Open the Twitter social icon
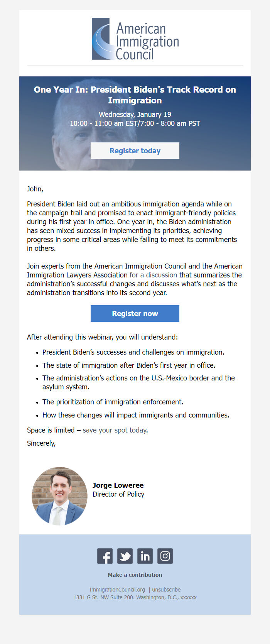The height and width of the screenshot is (644, 270). pos(125,556)
